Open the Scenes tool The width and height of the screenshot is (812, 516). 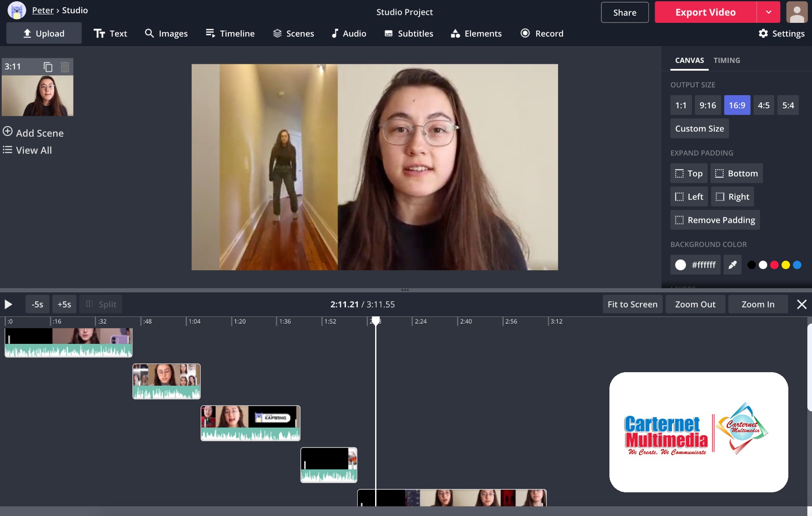click(x=294, y=33)
